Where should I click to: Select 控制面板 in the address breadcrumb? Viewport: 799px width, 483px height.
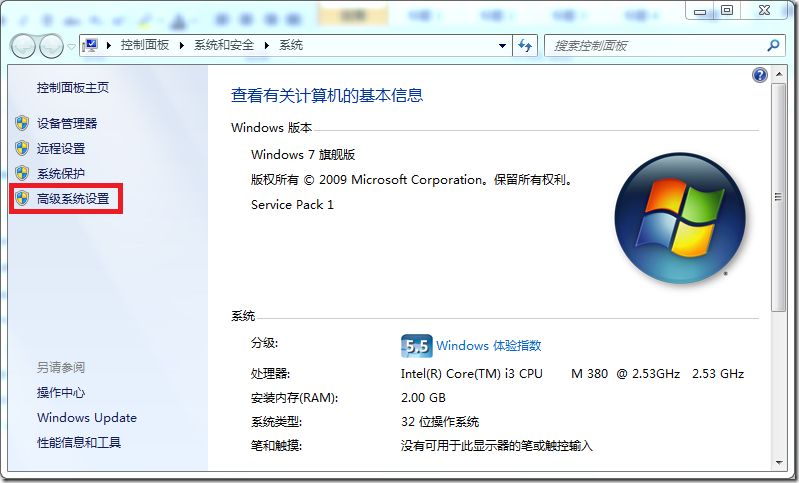(x=145, y=45)
